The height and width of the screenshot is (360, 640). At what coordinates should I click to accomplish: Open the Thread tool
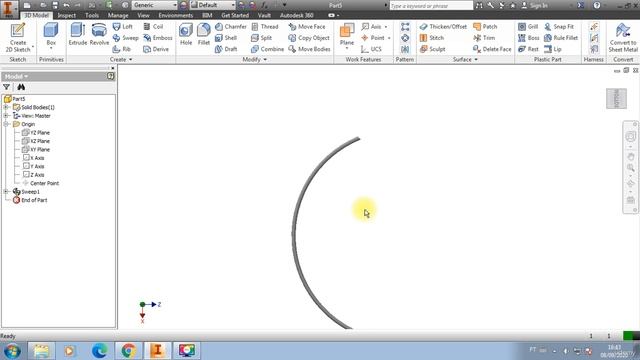265,27
